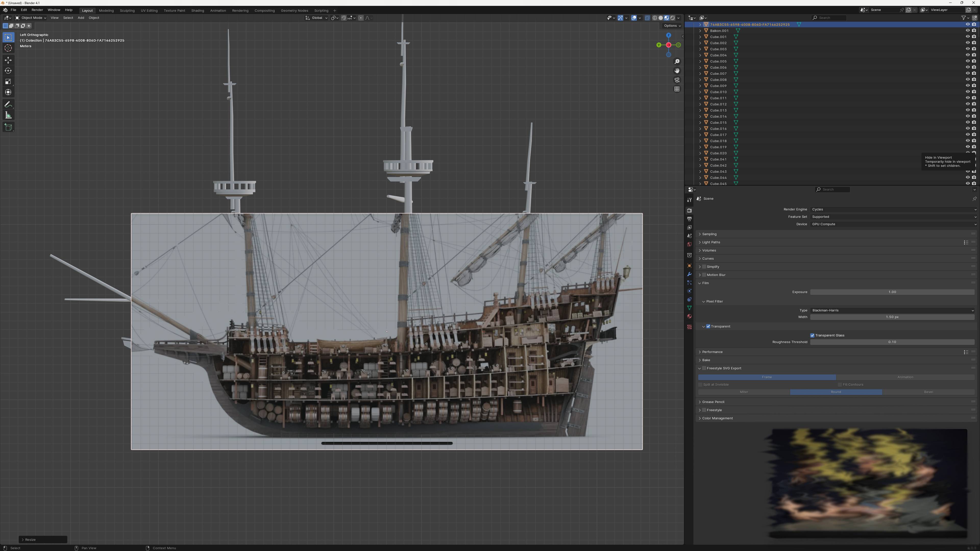Select the Move tool

(x=8, y=60)
